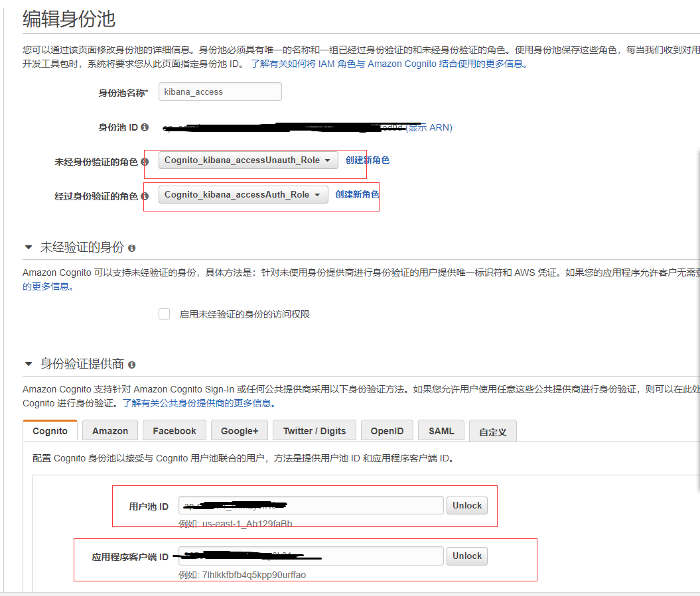Image resolution: width=700 pixels, height=596 pixels.
Task: Switch to the Amazon provider tab
Action: coord(110,431)
